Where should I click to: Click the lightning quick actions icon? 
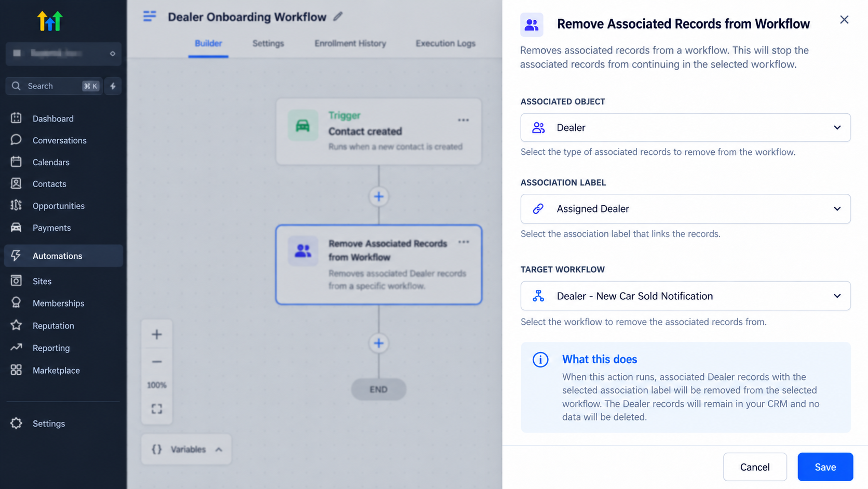[113, 86]
